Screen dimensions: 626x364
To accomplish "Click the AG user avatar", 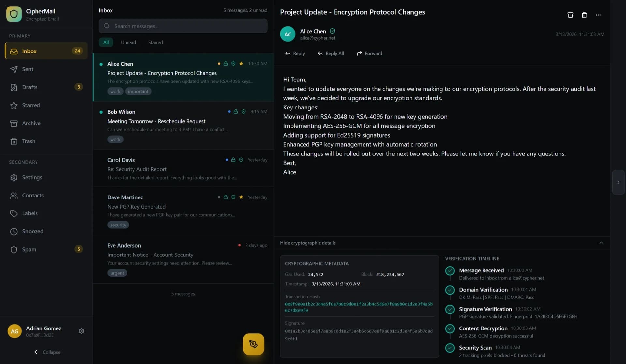I will tap(15, 331).
